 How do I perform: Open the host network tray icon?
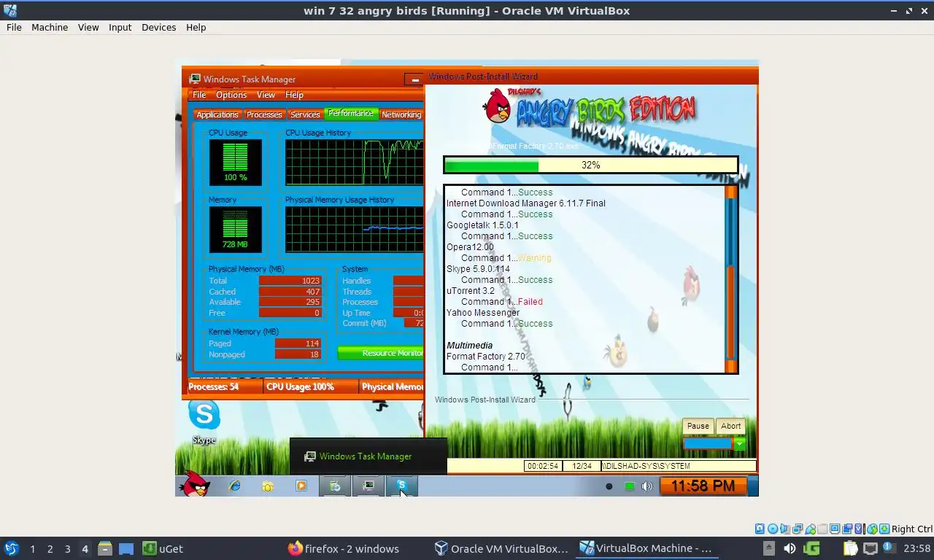tap(870, 548)
